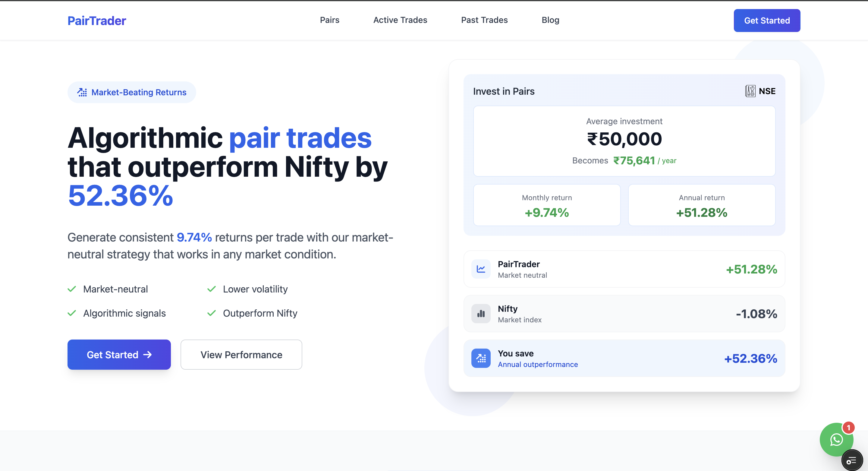Click the Nifty market index bar chart icon
This screenshot has width=868, height=471.
(481, 313)
